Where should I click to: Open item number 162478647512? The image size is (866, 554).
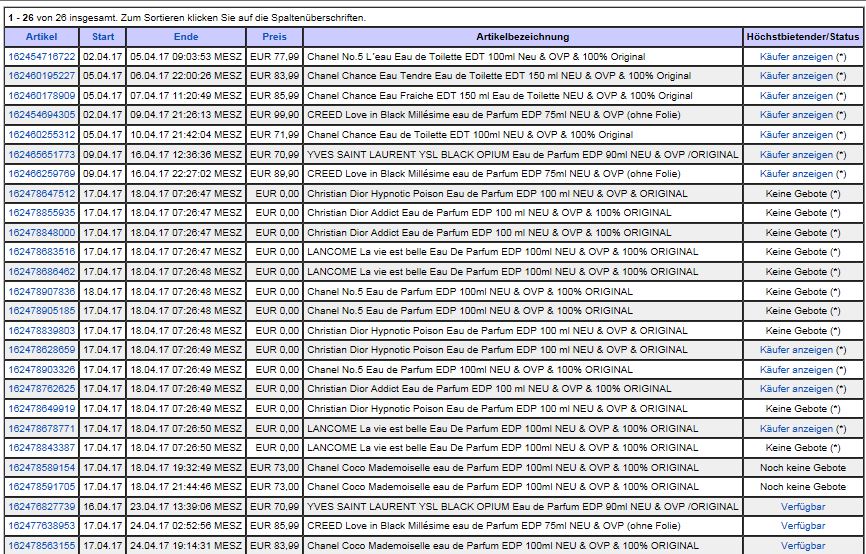[x=41, y=194]
